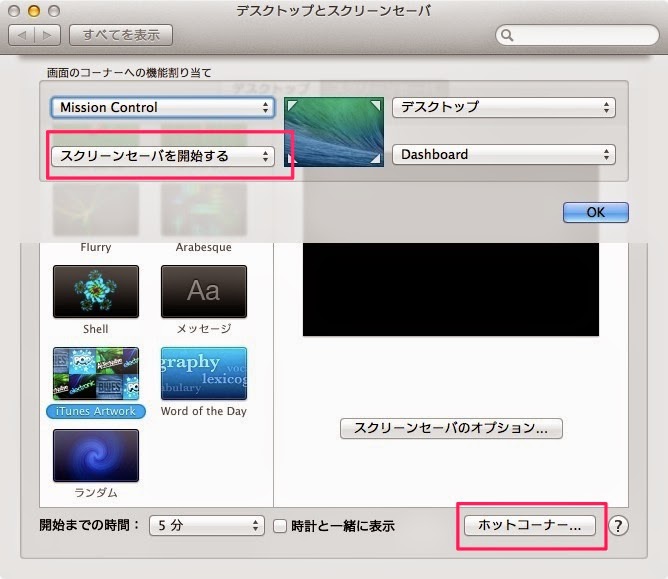The width and height of the screenshot is (668, 579).
Task: Click the すべてを表示 button
Action: click(121, 35)
